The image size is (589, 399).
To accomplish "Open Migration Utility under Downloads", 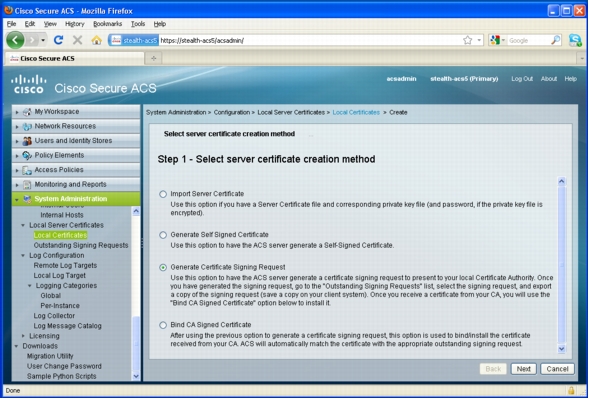I will click(x=50, y=356).
